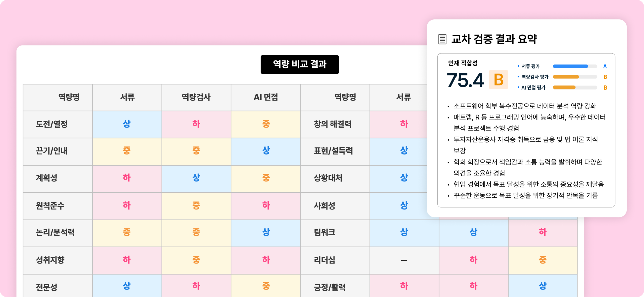644x297 pixels.
Task: Select the 논리/분석력 row label
Action: [55, 233]
